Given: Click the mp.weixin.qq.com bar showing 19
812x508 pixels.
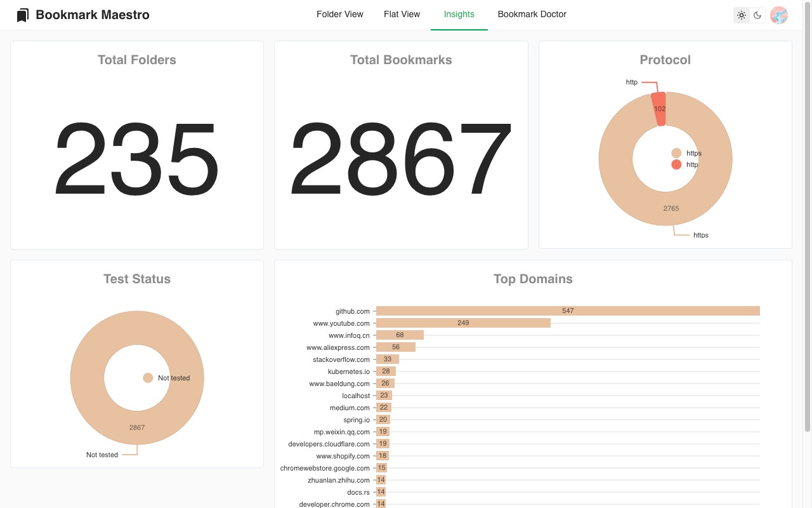Looking at the screenshot, I should point(383,432).
